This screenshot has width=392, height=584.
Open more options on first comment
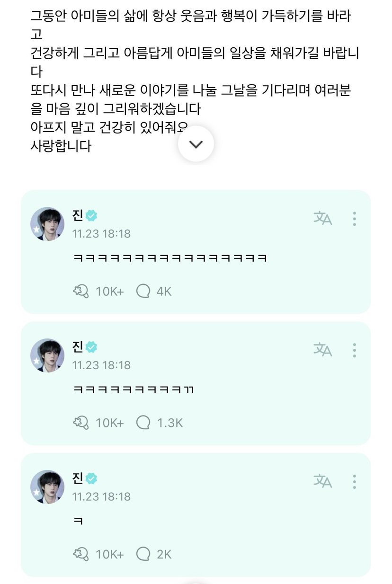(x=354, y=219)
